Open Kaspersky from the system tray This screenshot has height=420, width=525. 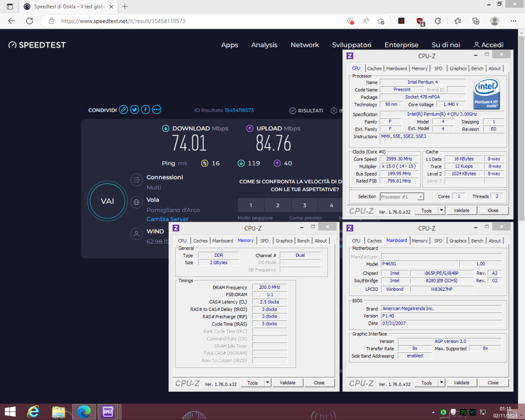(x=443, y=413)
